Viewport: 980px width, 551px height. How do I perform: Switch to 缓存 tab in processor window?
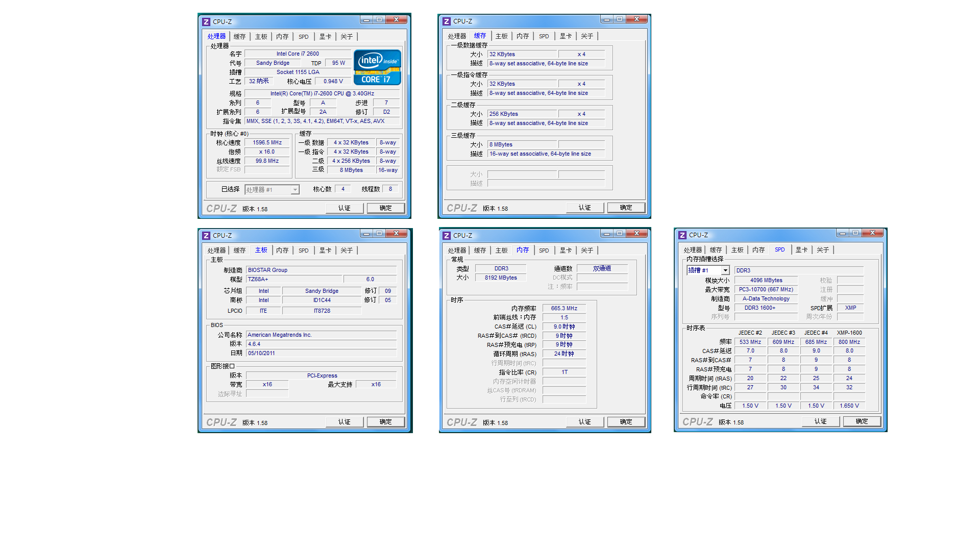(x=239, y=37)
